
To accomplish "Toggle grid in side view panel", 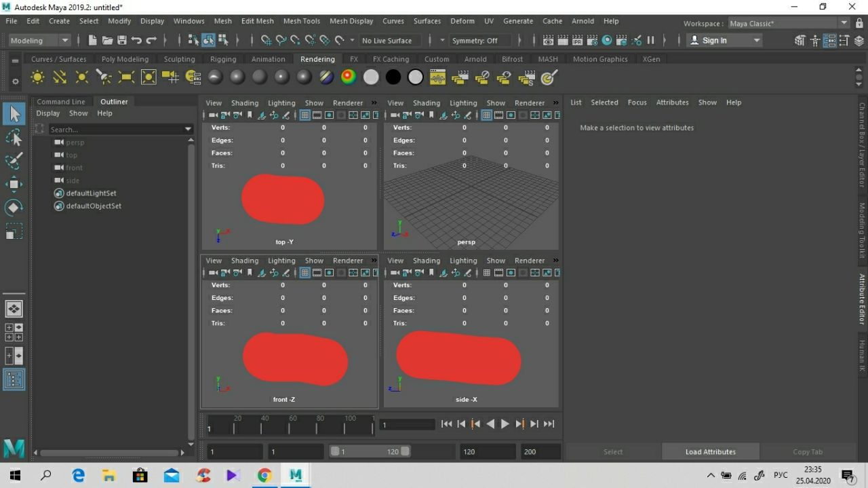I will click(487, 273).
